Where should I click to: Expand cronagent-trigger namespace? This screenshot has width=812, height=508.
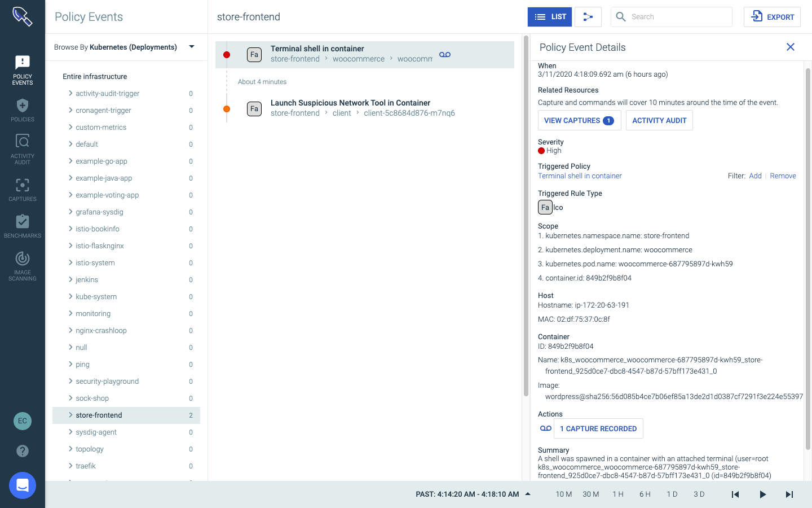pos(70,110)
